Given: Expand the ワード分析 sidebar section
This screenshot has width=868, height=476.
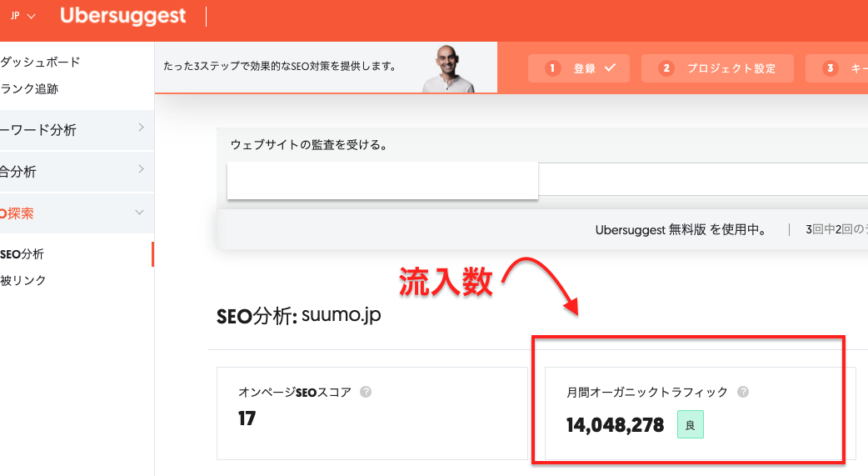Looking at the screenshot, I should pos(77,130).
